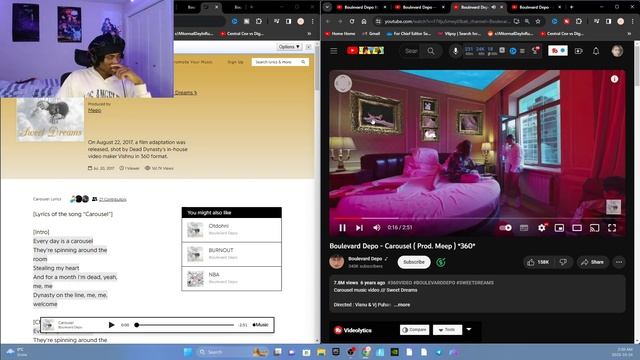Switch to first Boulevard Depo tab
640x360 pixels.
[x=361, y=7]
